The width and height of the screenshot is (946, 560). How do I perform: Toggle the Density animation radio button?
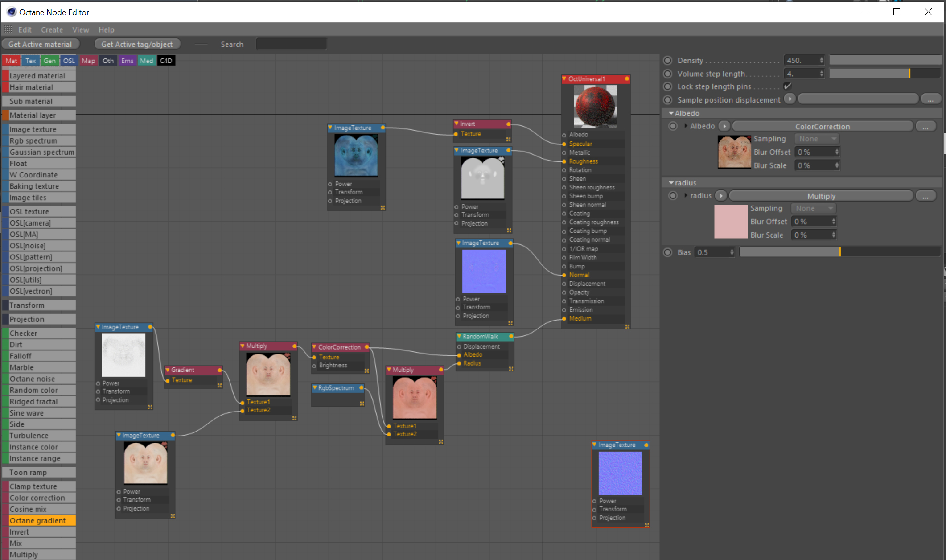(667, 60)
